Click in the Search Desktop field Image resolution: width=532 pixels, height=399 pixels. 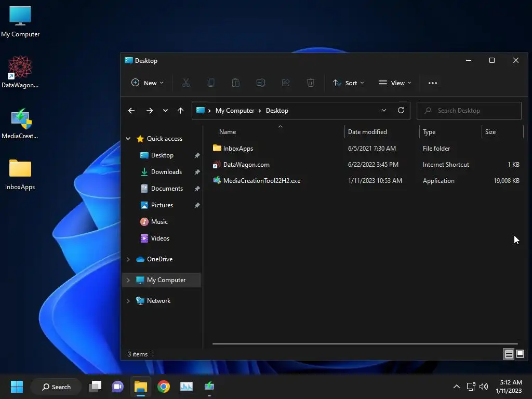[x=469, y=111]
